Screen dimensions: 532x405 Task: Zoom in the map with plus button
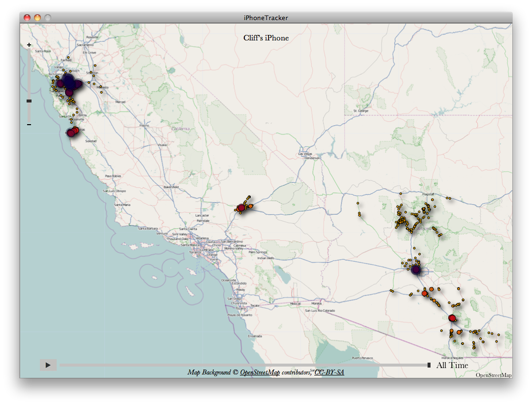[x=29, y=45]
